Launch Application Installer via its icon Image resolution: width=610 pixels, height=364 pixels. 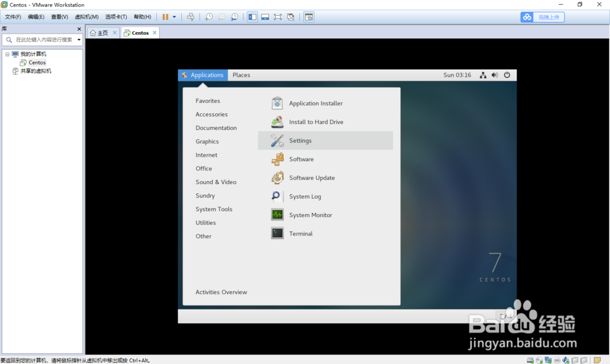pos(277,103)
